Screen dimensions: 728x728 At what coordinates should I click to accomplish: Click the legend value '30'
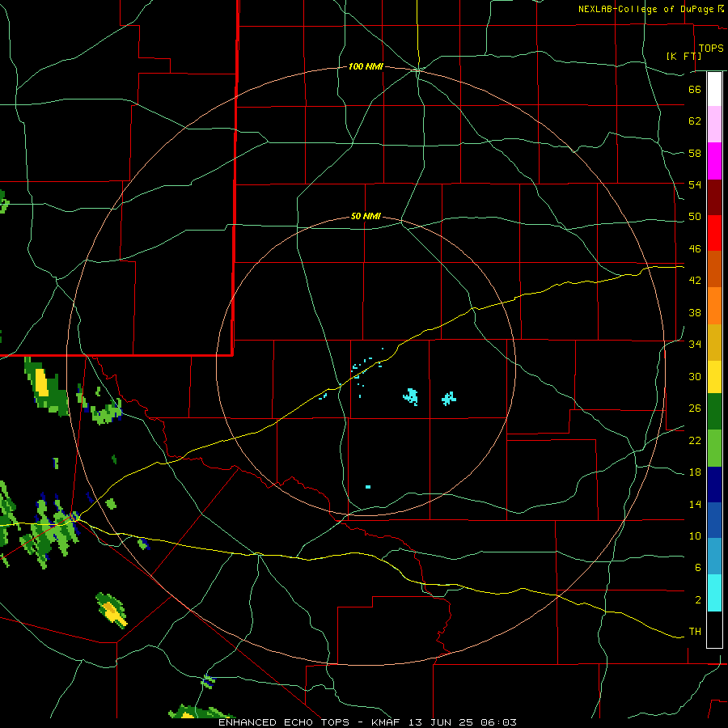click(695, 376)
